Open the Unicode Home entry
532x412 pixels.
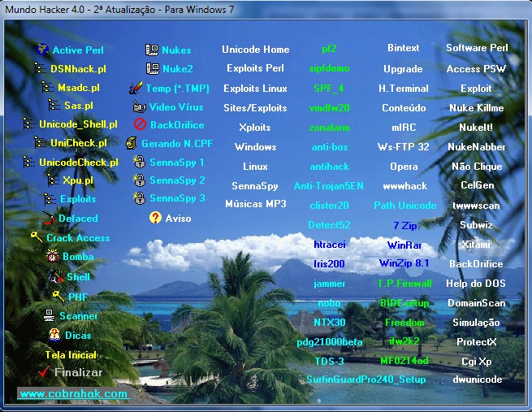(255, 50)
